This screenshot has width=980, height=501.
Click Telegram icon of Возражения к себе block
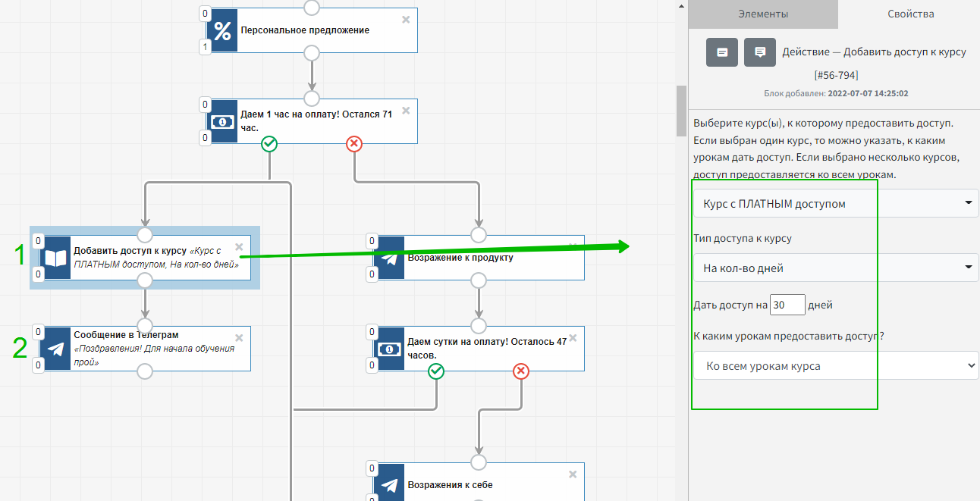(389, 485)
